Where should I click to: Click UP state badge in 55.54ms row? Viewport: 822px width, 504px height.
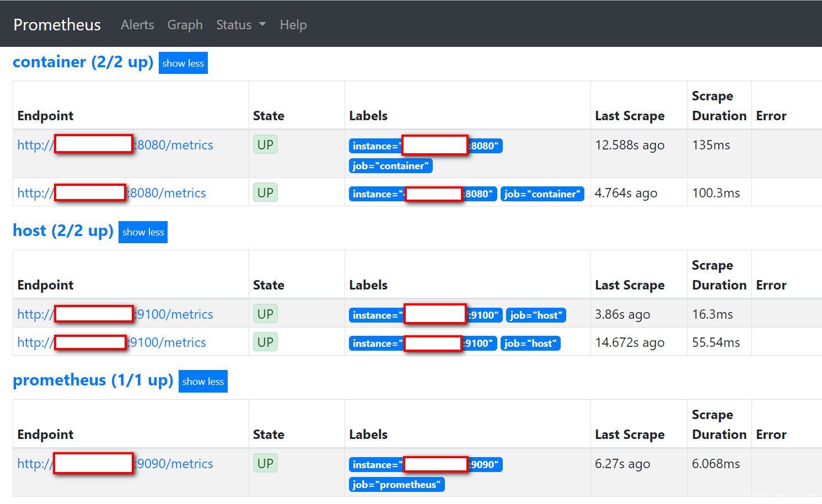point(265,342)
